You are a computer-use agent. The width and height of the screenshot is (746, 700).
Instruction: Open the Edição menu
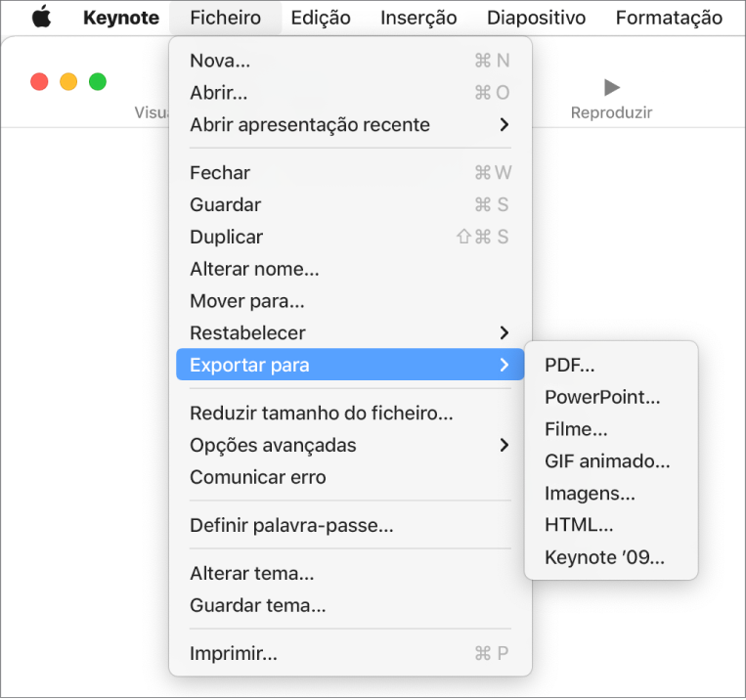coord(321,18)
